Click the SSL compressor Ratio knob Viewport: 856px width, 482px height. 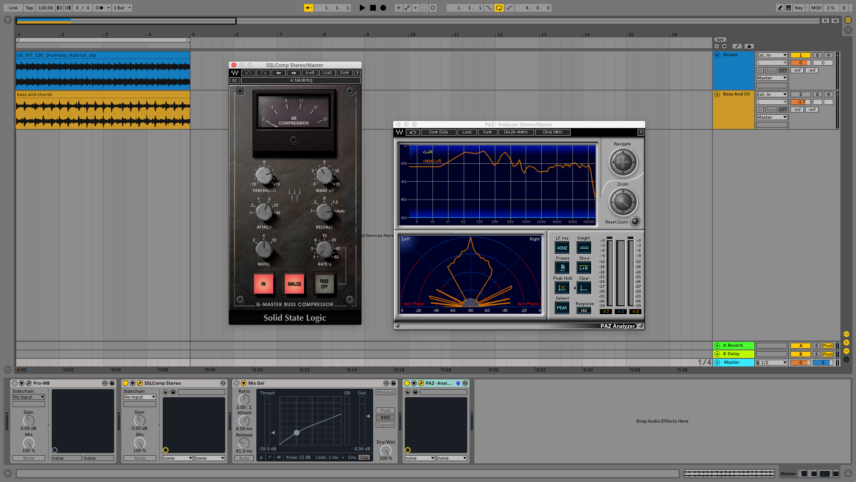click(264, 249)
